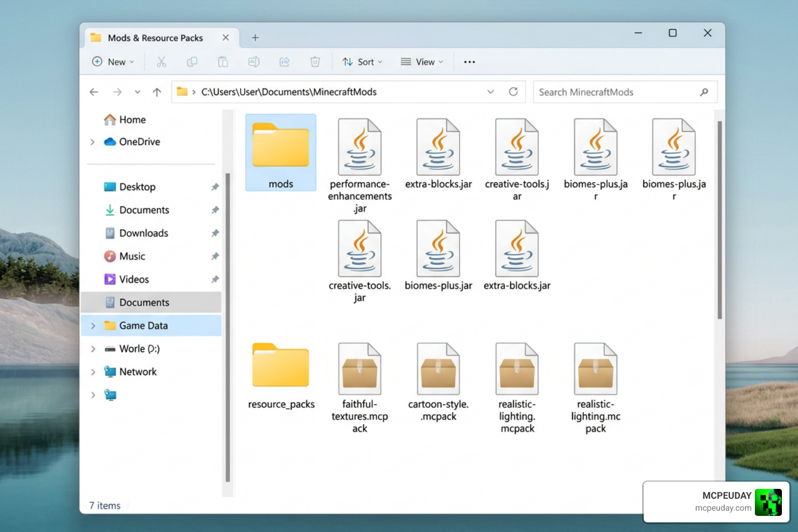
Task: Go forward with the right arrow
Action: tap(117, 92)
